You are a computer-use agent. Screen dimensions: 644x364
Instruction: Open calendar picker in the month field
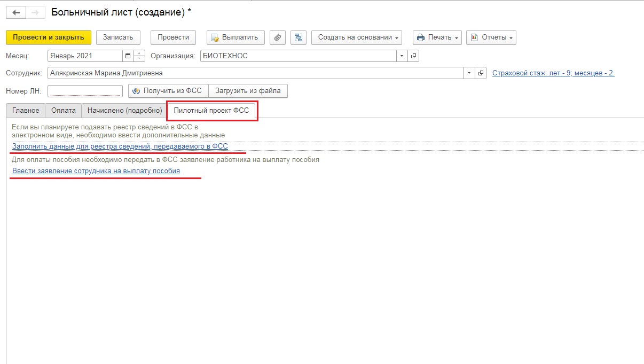coord(128,56)
